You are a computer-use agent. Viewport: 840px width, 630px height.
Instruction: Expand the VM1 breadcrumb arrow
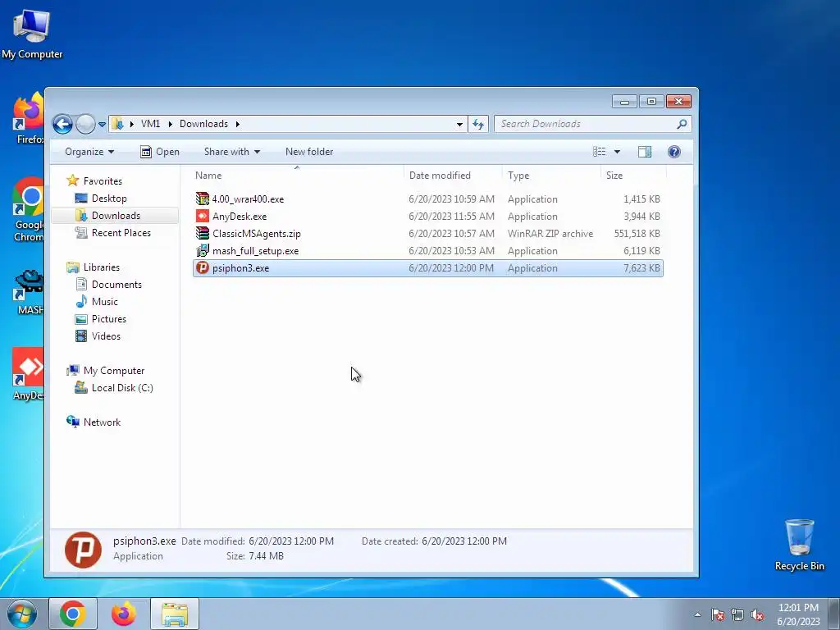click(x=170, y=124)
